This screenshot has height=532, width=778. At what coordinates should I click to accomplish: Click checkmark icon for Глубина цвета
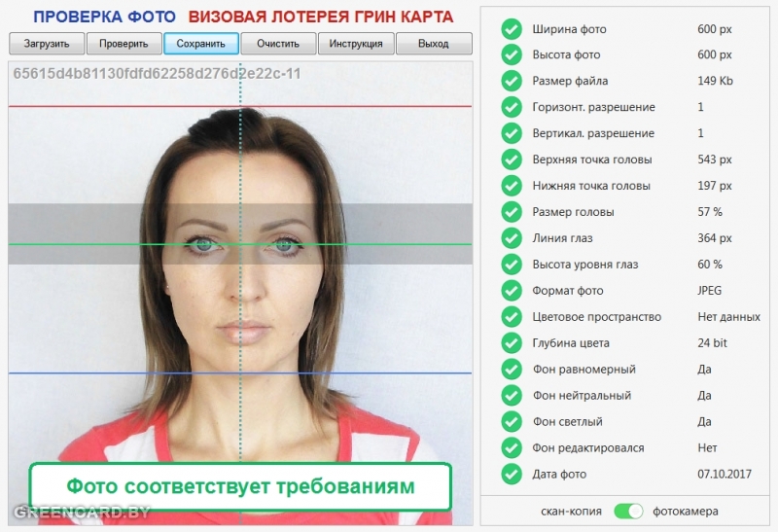point(512,343)
